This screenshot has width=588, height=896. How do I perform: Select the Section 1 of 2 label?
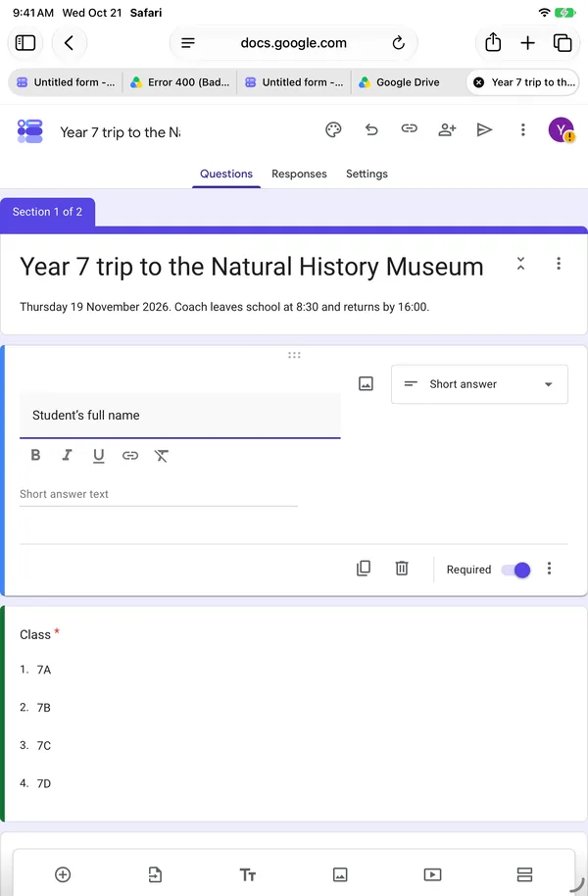(x=47, y=212)
